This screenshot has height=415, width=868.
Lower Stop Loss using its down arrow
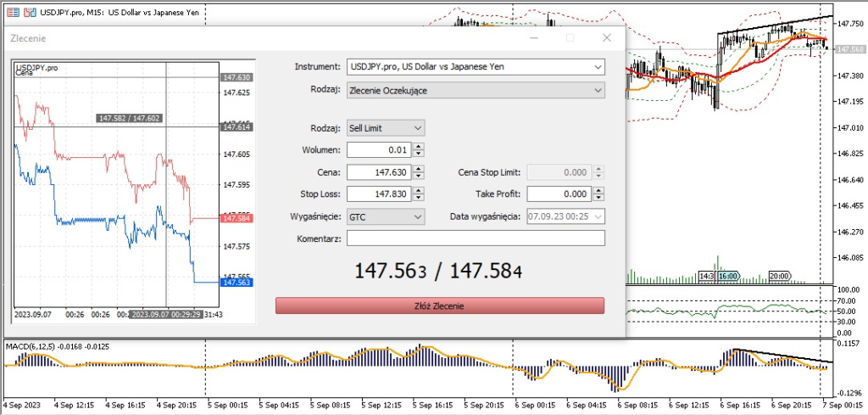[x=418, y=198]
